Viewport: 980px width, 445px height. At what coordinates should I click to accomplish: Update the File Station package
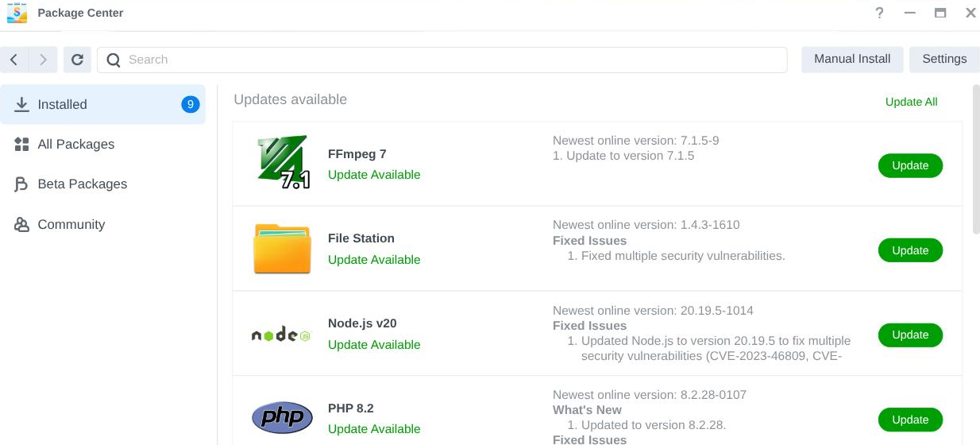coord(910,250)
